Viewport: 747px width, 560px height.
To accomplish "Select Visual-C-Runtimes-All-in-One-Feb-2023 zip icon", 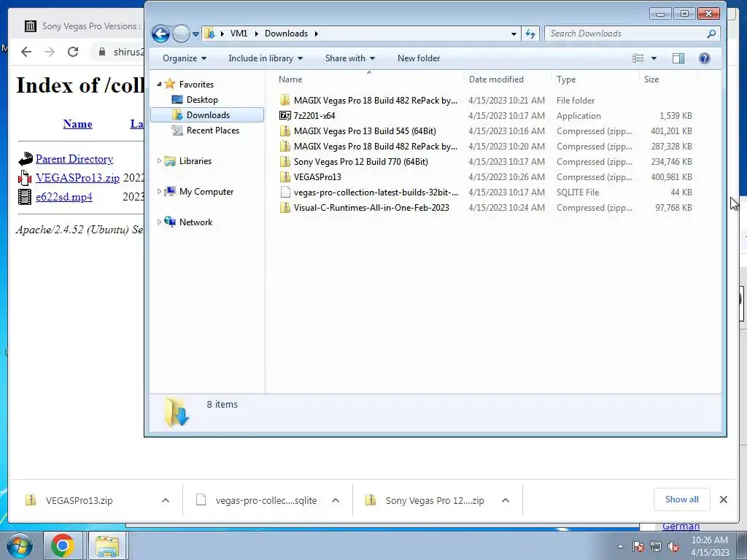I will click(285, 208).
